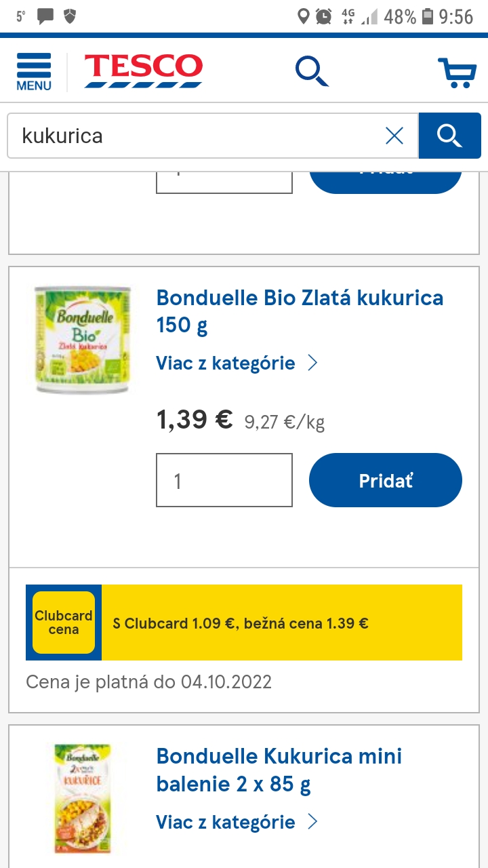The image size is (488, 868).
Task: Tap the alarm clock status icon
Action: (x=324, y=16)
